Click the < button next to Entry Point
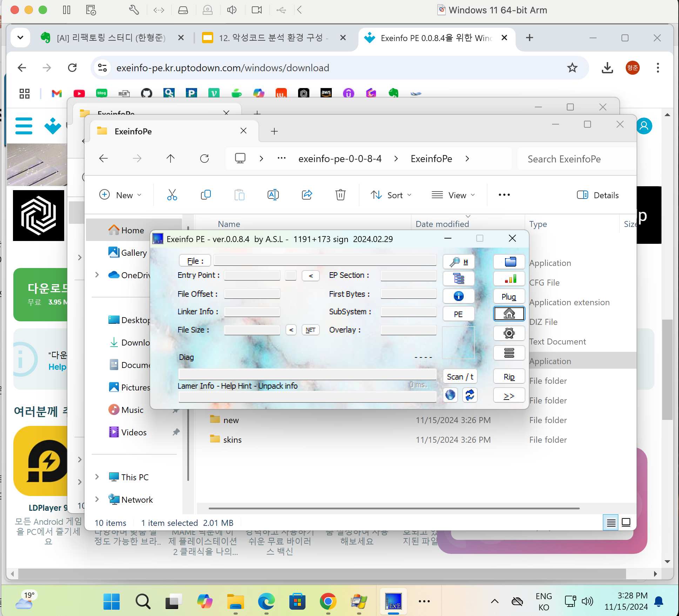This screenshot has height=616, width=679. click(311, 276)
